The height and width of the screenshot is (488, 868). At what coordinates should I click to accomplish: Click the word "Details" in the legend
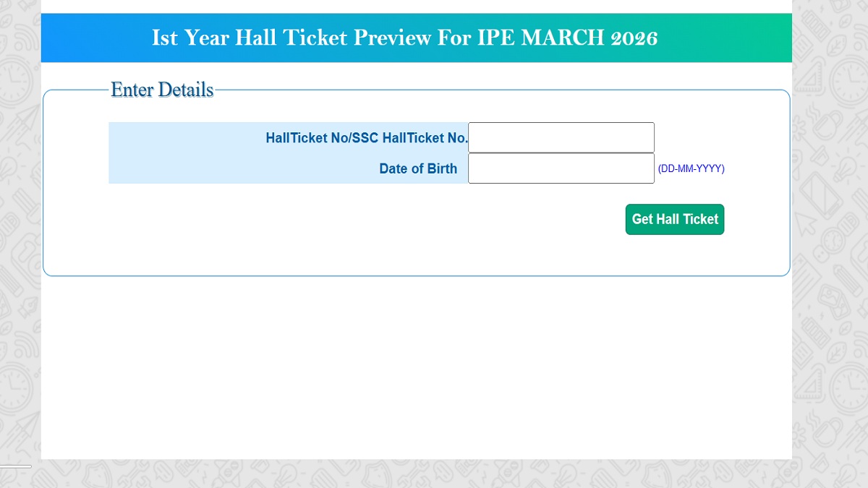186,90
